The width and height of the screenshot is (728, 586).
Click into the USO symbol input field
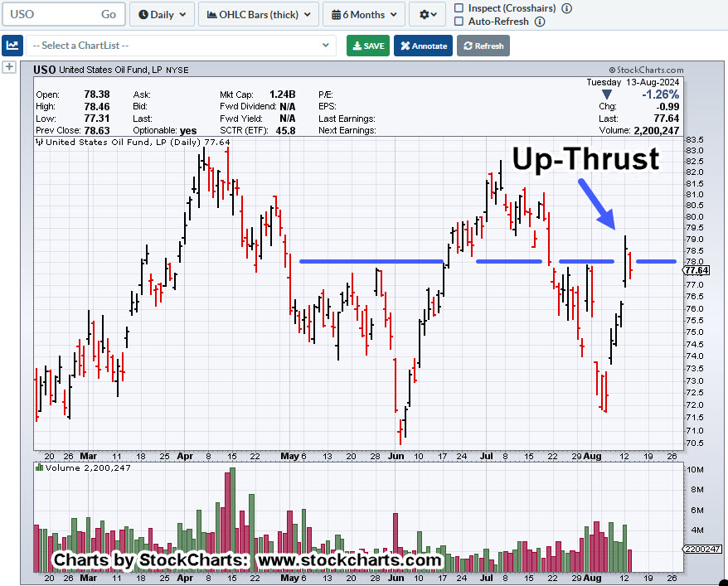[50, 14]
